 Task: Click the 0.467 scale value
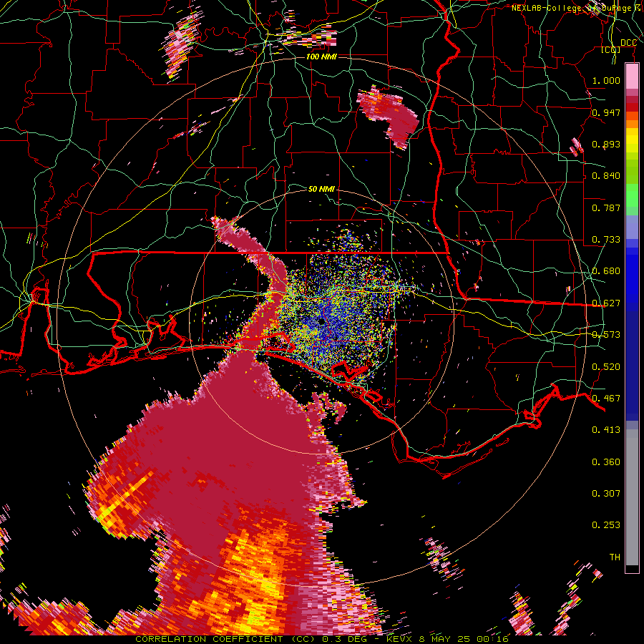coord(606,399)
